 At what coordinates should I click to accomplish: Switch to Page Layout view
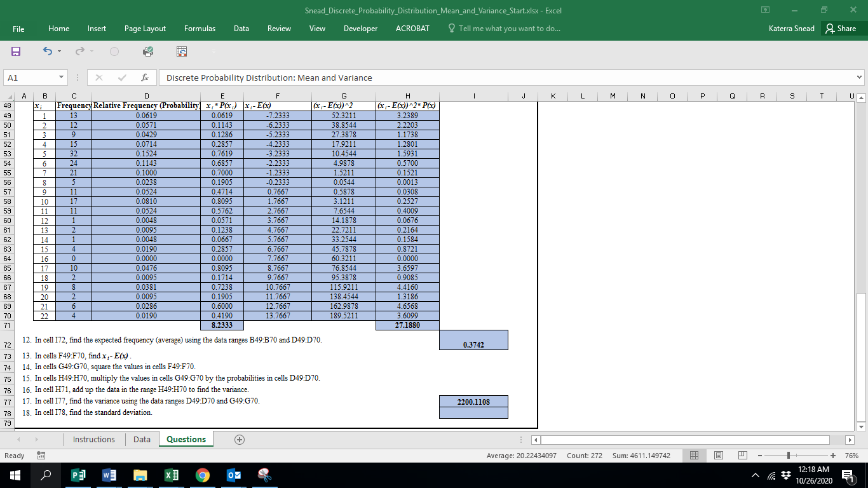[718, 456]
